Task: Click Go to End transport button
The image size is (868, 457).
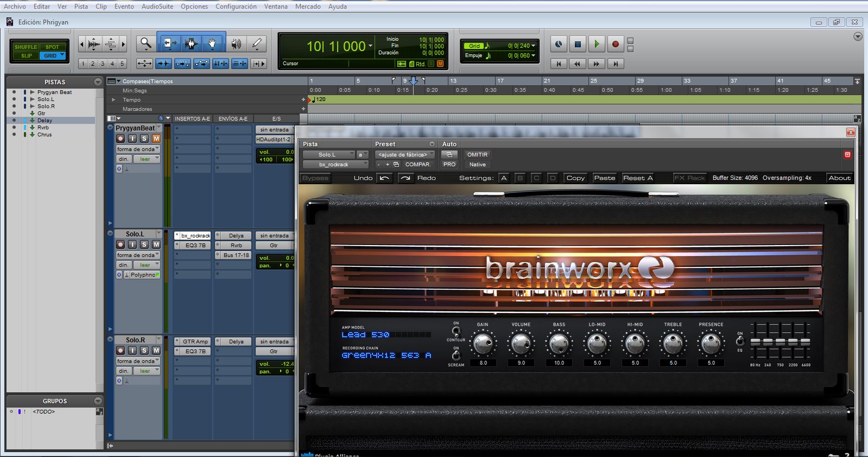Action: (615, 64)
